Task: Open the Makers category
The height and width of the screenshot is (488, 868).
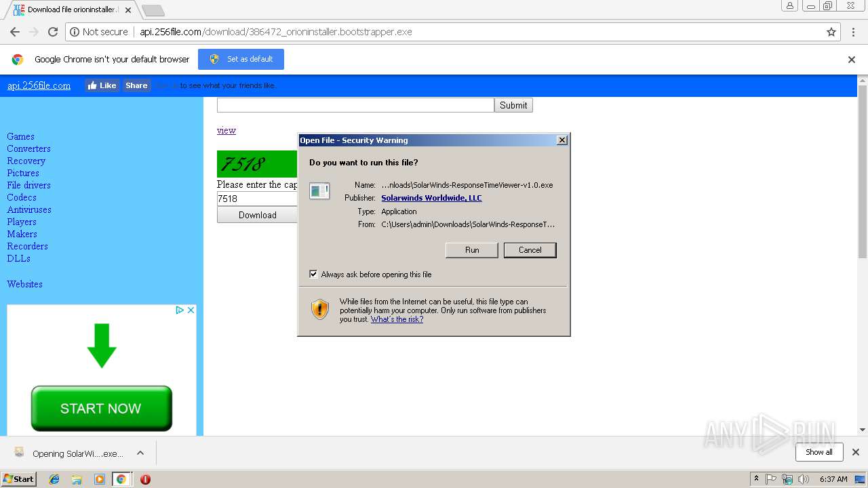Action: [22, 234]
